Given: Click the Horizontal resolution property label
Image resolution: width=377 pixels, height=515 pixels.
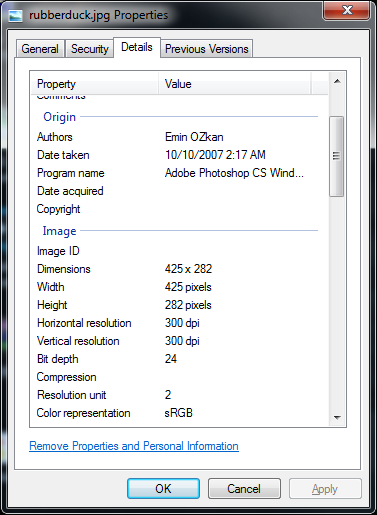Looking at the screenshot, I should (84, 323).
